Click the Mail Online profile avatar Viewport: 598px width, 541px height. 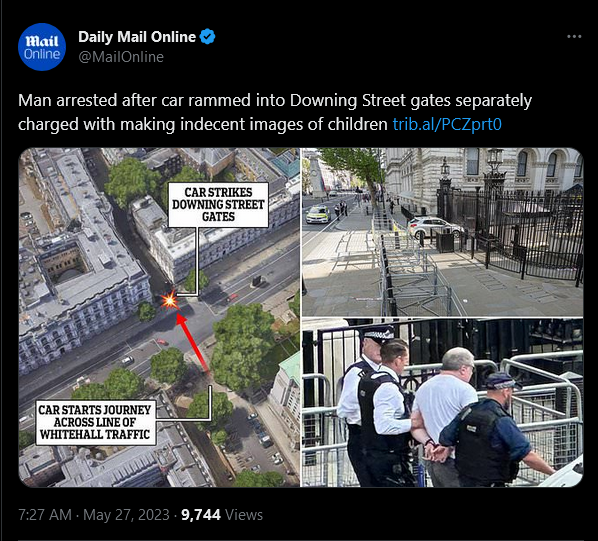coord(42,47)
